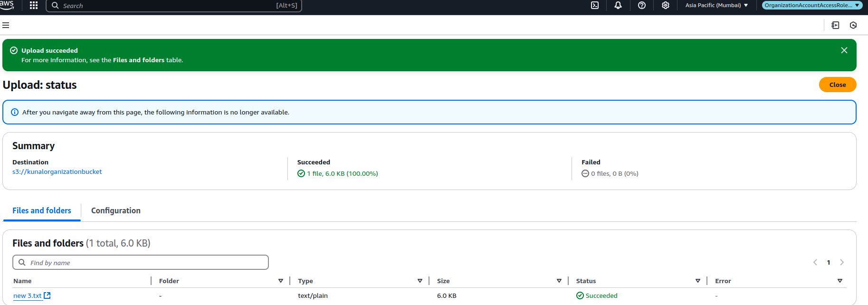Open the external link icon beside new 3.txt
This screenshot has height=305, width=868.
[x=47, y=295]
